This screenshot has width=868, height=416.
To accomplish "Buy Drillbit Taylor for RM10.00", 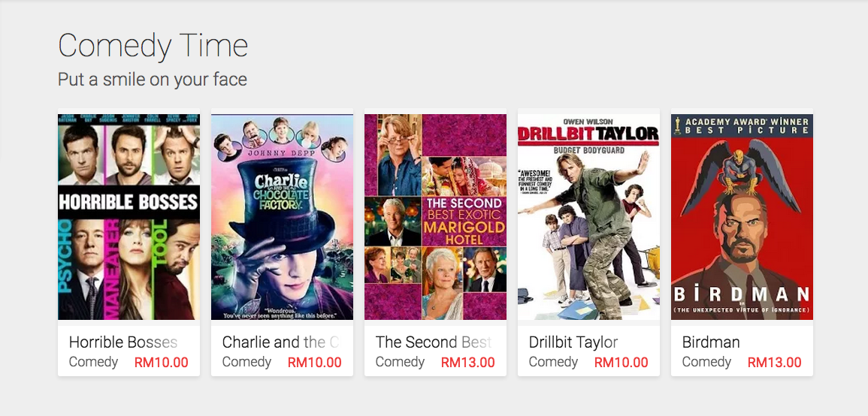I will click(x=621, y=363).
